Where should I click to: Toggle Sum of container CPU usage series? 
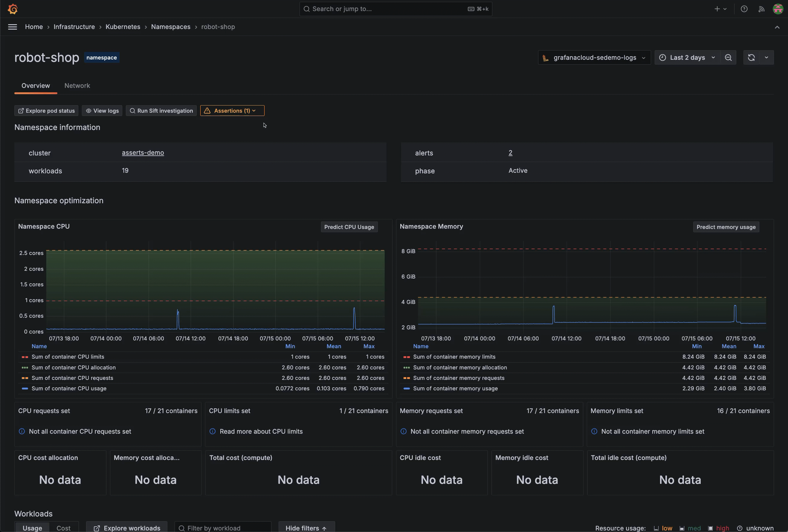tap(69, 389)
